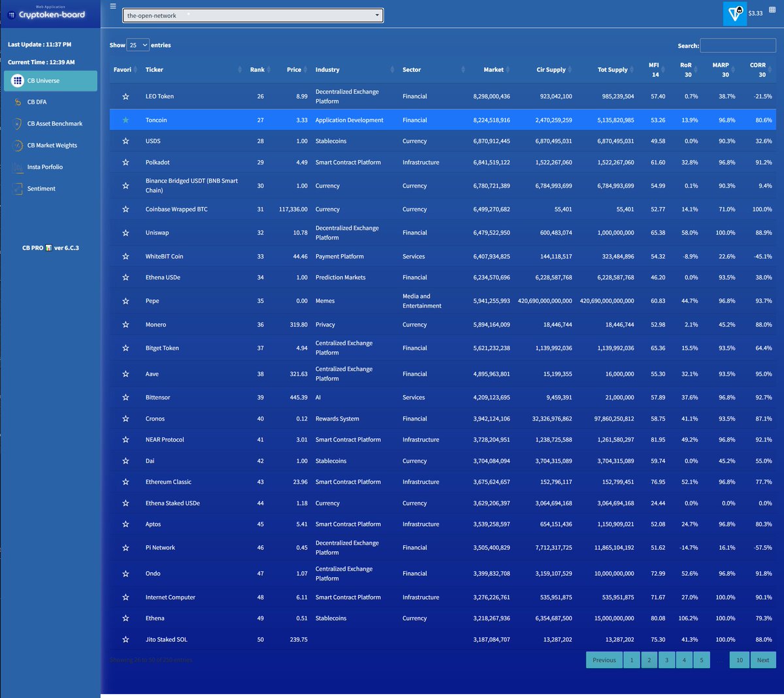Toggle favorite star for Polkadot
This screenshot has width=784, height=698.
tap(125, 163)
